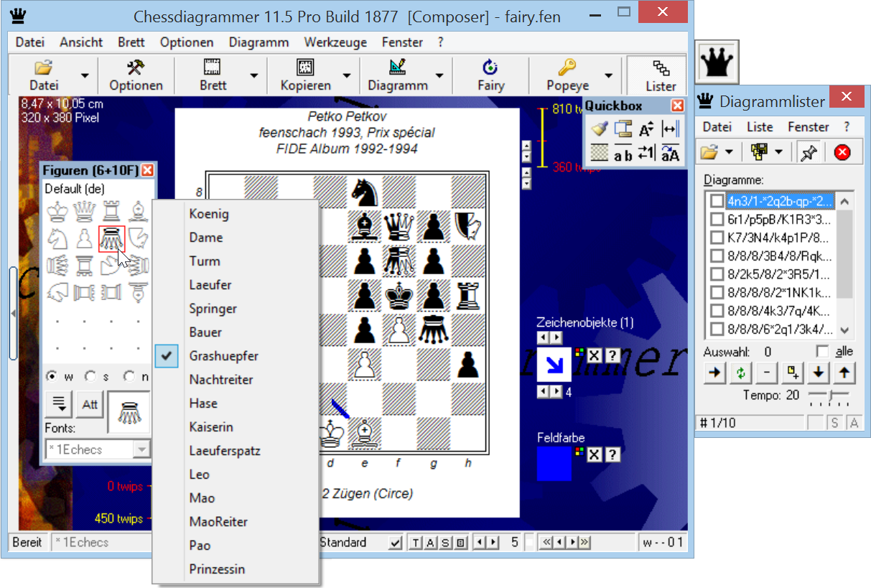Click the Diagramme list scrollbar down arrow
Image resolution: width=871 pixels, height=588 pixels.
click(x=844, y=330)
